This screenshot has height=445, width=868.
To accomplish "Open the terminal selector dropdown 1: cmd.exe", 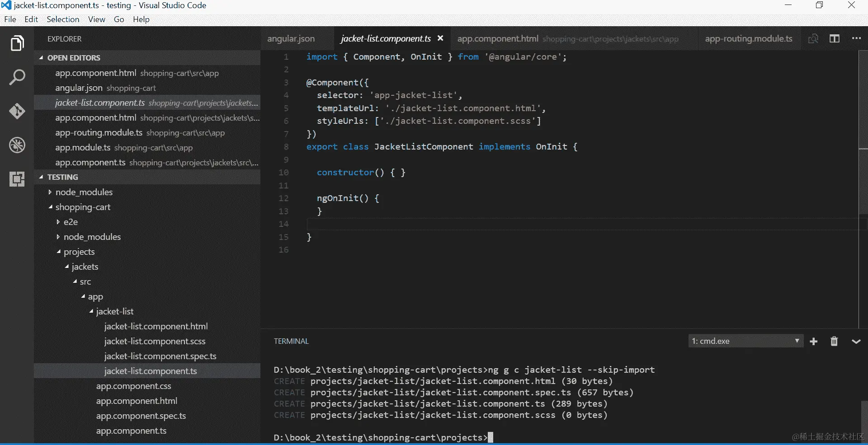I will [745, 341].
